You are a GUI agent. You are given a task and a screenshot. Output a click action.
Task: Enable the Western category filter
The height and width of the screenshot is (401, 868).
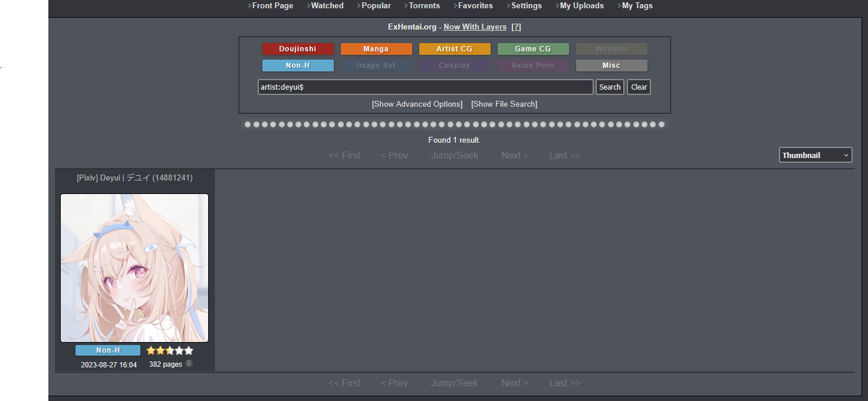[611, 49]
